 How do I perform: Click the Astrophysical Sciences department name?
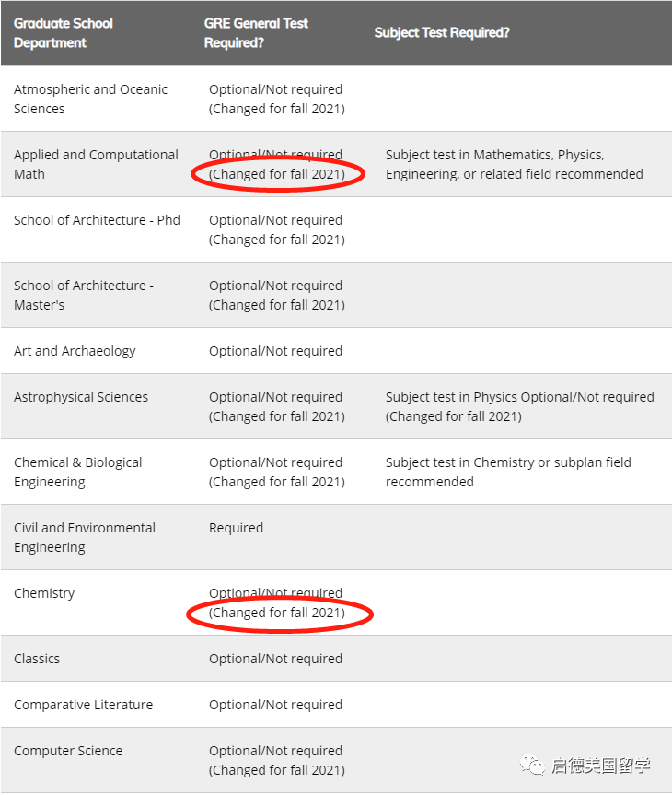coord(81,397)
